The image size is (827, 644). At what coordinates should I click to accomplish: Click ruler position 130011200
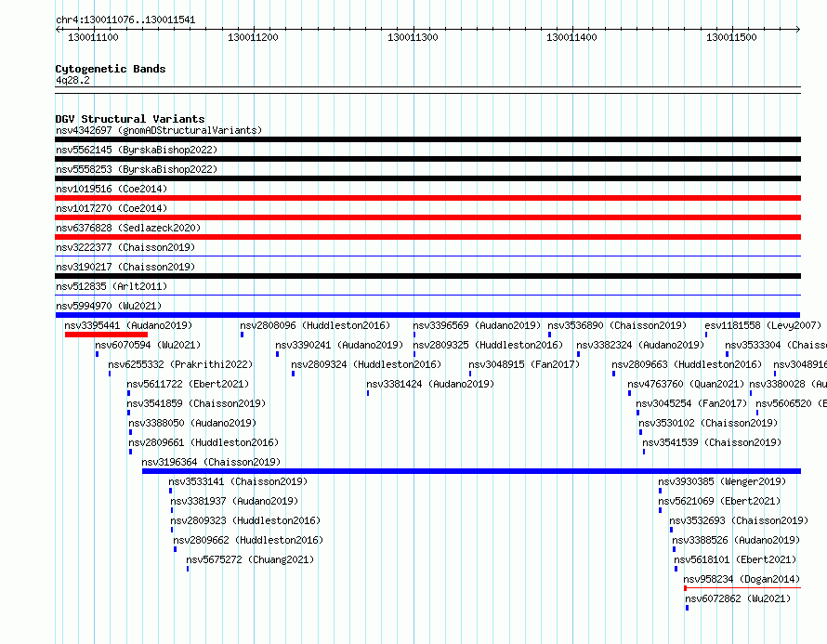(x=253, y=37)
